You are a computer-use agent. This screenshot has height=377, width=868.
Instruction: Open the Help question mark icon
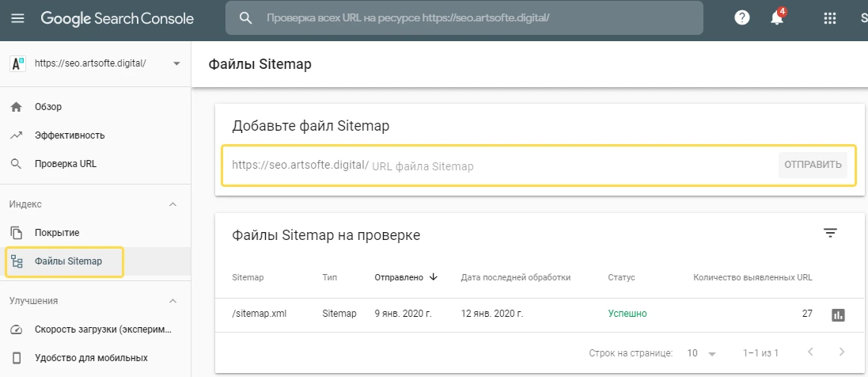(741, 17)
